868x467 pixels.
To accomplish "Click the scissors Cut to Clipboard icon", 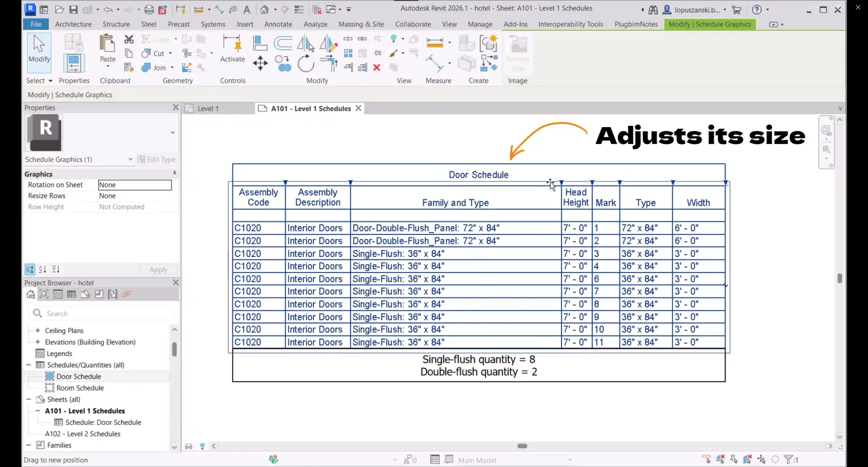I will [129, 39].
